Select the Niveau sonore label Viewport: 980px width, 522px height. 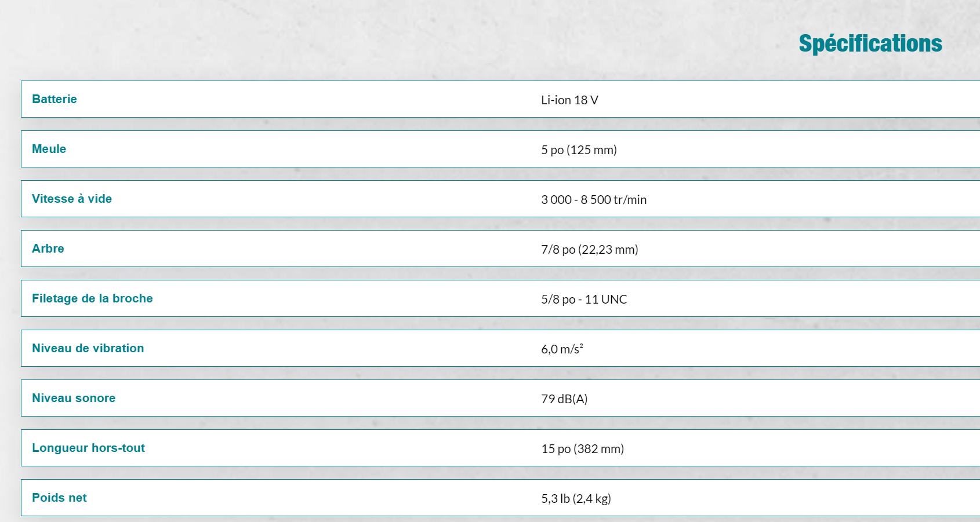[74, 398]
